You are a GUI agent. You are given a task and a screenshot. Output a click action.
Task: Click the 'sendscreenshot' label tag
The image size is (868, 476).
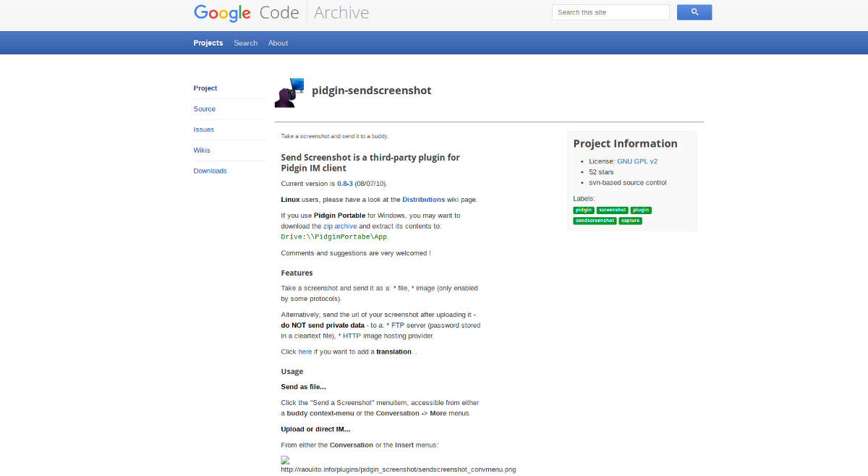595,221
